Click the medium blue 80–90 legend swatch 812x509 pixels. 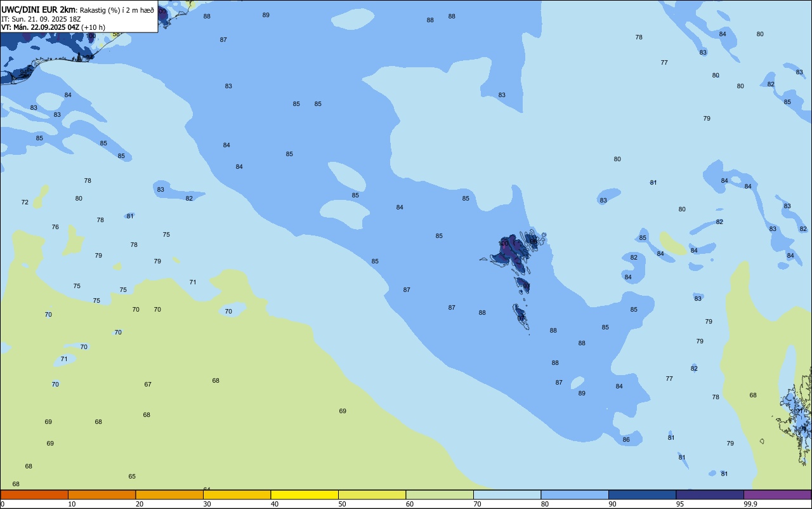(575, 494)
